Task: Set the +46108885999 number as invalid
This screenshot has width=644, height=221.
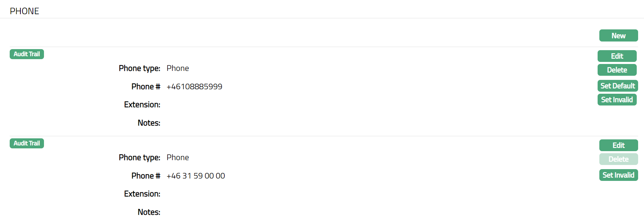Action: click(x=617, y=100)
